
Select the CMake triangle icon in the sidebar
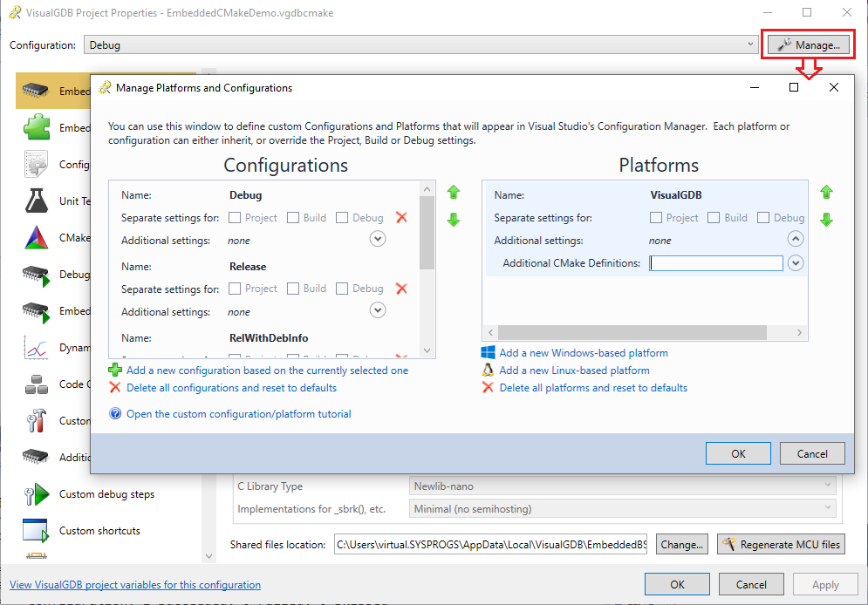pyautogui.click(x=37, y=237)
